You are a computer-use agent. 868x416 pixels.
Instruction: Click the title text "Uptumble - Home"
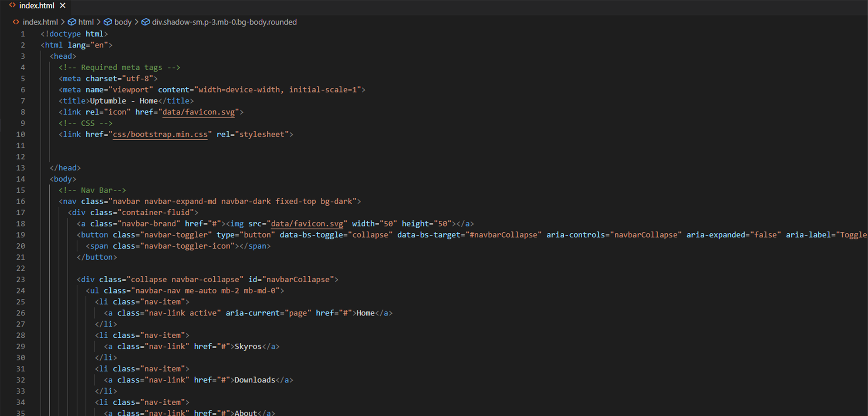point(124,101)
